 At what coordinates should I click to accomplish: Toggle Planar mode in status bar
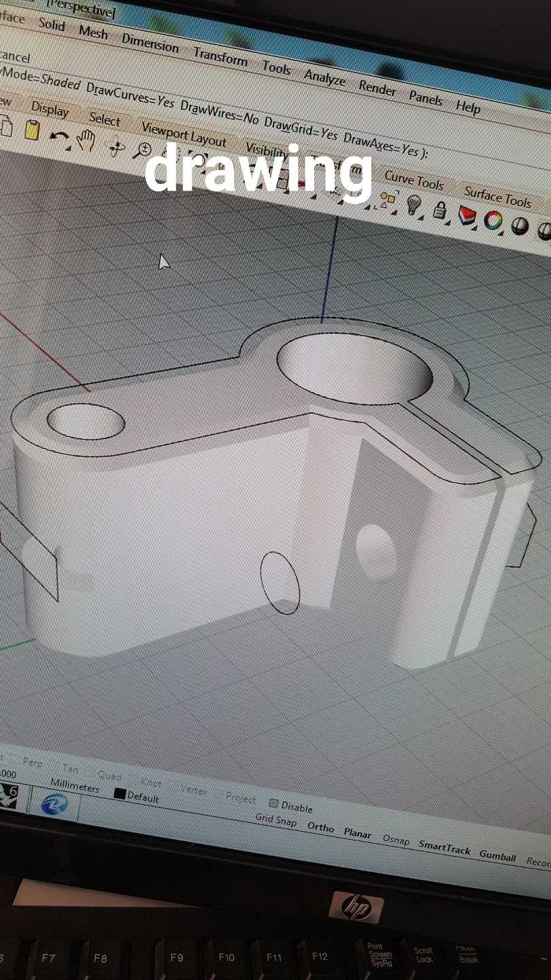coord(358,833)
